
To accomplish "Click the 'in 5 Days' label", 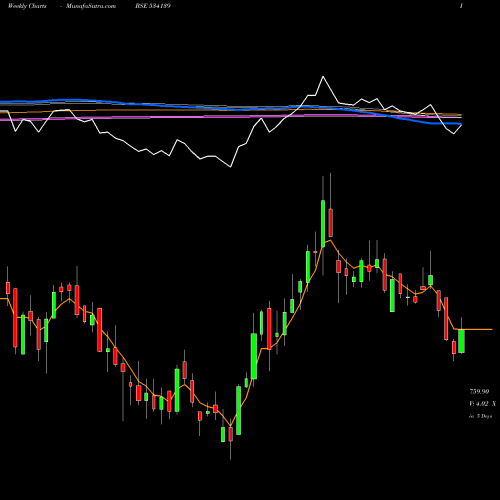I will pyautogui.click(x=480, y=416).
